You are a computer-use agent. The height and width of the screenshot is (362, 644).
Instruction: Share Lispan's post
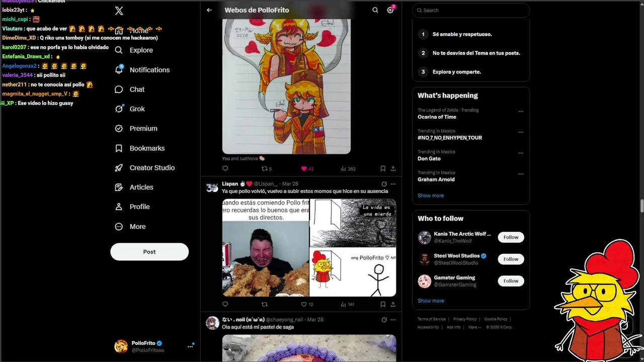pos(393,304)
